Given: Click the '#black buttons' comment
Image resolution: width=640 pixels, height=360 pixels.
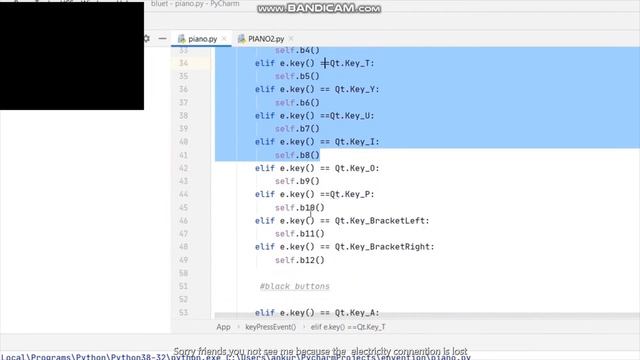Looking at the screenshot, I should [295, 286].
